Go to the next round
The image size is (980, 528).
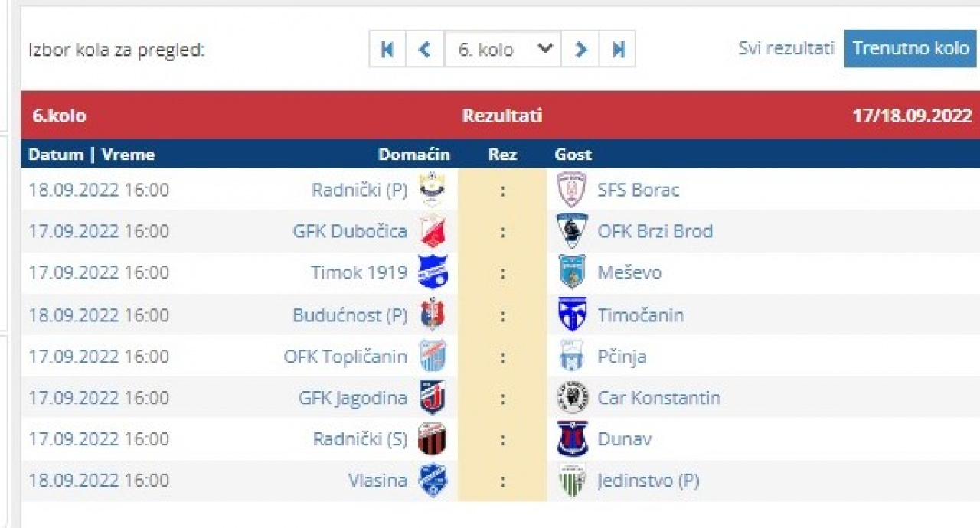(x=580, y=50)
